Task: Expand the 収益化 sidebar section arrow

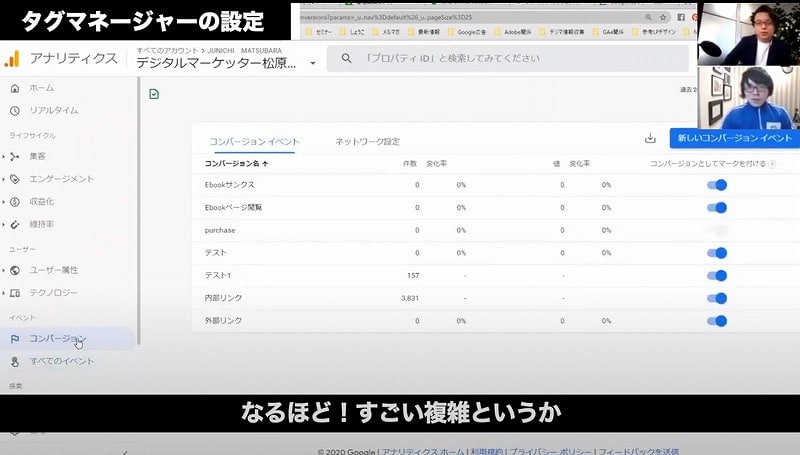Action: [x=4, y=201]
